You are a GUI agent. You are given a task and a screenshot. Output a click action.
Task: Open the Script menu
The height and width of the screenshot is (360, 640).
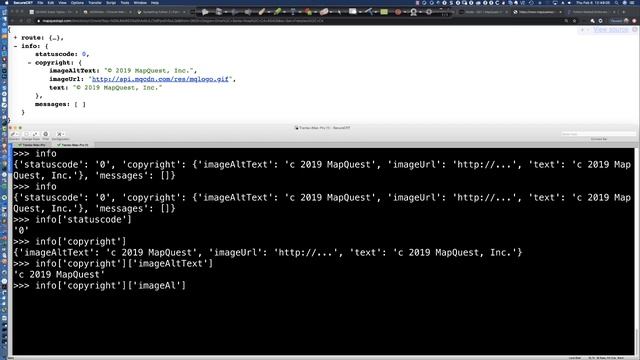111,2
